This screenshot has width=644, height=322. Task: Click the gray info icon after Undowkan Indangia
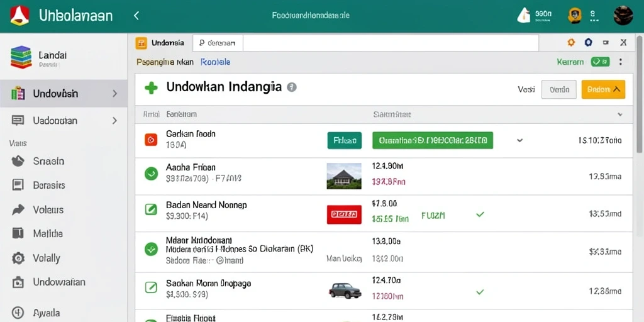click(292, 87)
